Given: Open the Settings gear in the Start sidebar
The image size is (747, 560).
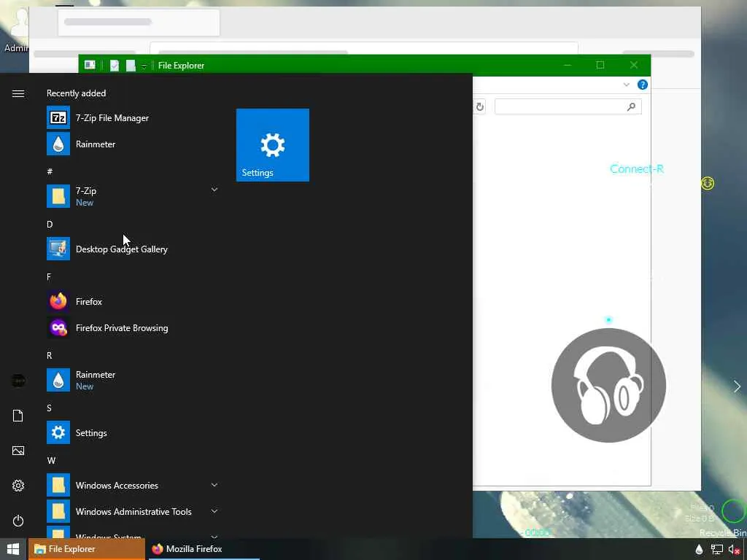Looking at the screenshot, I should pos(18,486).
